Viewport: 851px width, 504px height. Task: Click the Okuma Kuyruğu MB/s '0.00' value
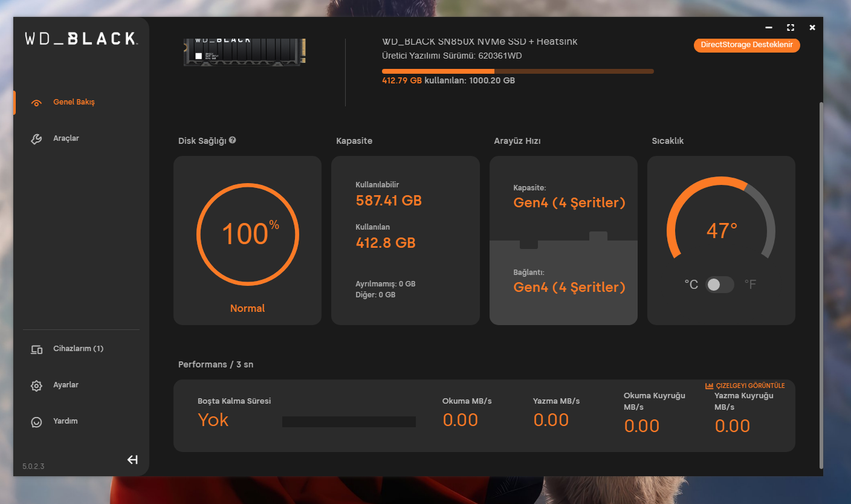point(642,426)
